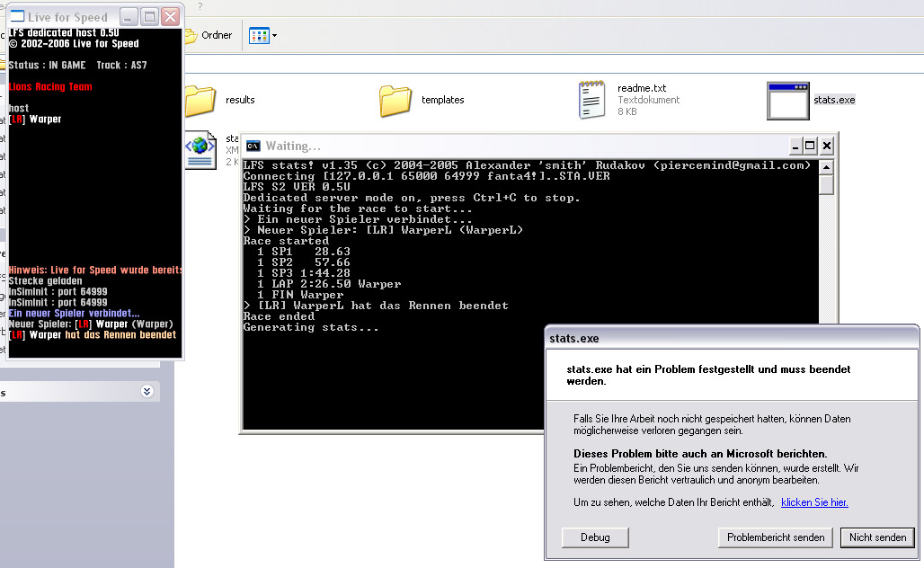Click Problembericht senden button
Screen dimensions: 924x568
coord(776,537)
